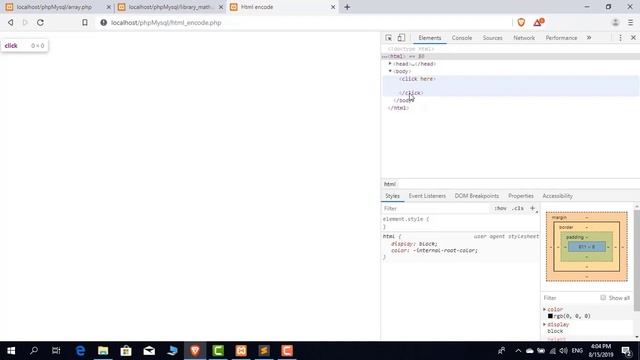Expand the computed display property
The height and width of the screenshot is (360, 640).
click(x=544, y=324)
